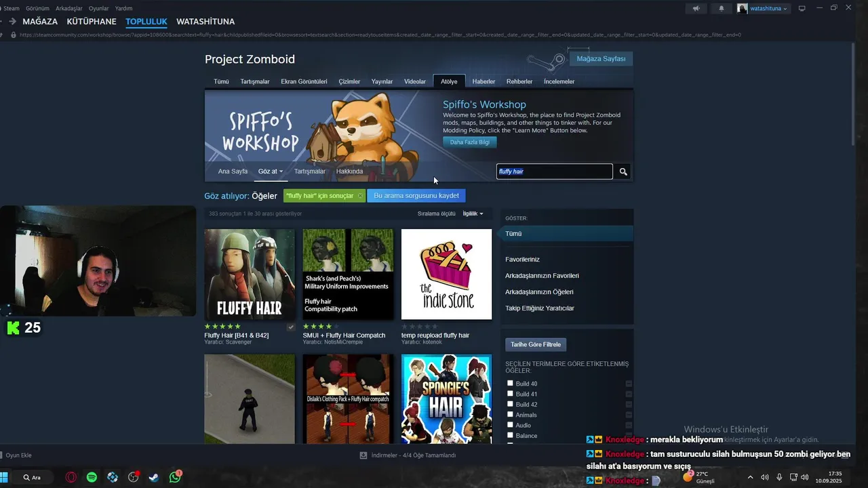Image resolution: width=868 pixels, height=488 pixels.
Task: Go to the TOPLULUK section
Action: [146, 22]
